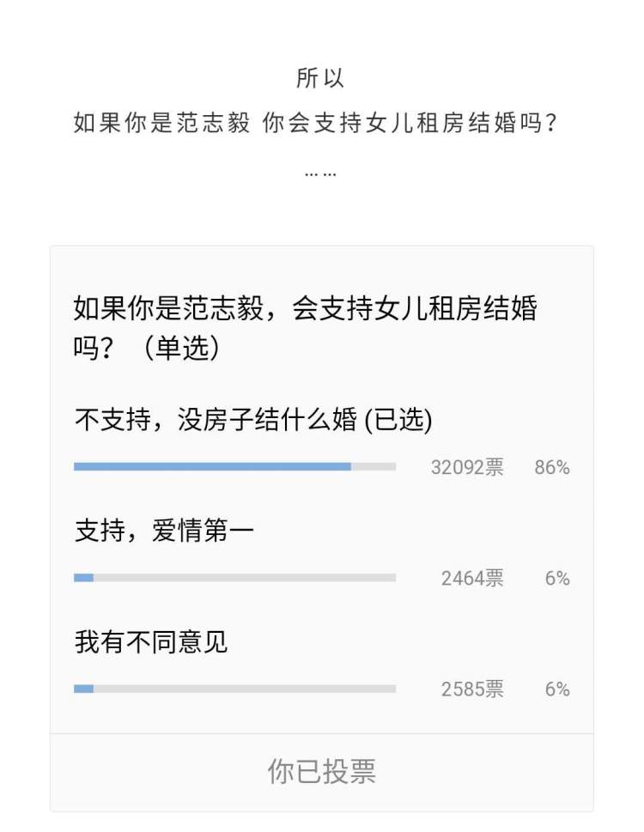Click the progress bar under "我有不同意见"
This screenshot has height=832, width=644.
(234, 689)
